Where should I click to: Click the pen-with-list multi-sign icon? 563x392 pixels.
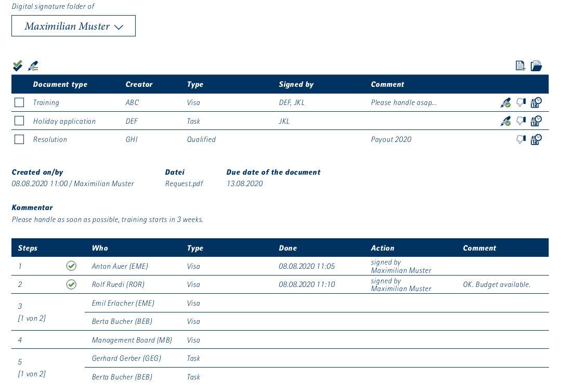coord(33,66)
